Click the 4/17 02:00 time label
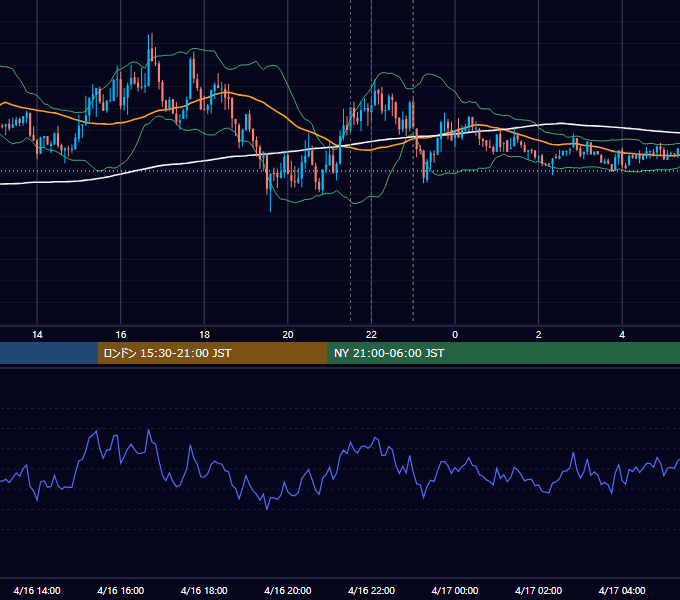 tap(538, 590)
